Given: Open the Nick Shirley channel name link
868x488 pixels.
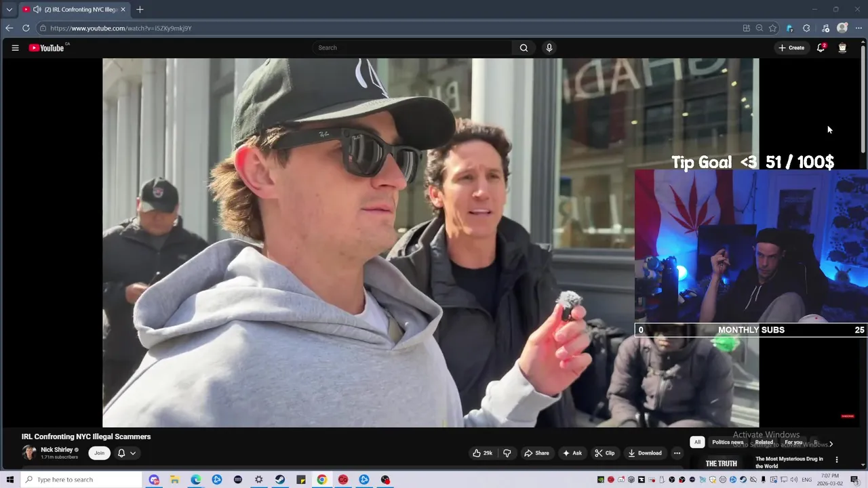Looking at the screenshot, I should [56, 449].
